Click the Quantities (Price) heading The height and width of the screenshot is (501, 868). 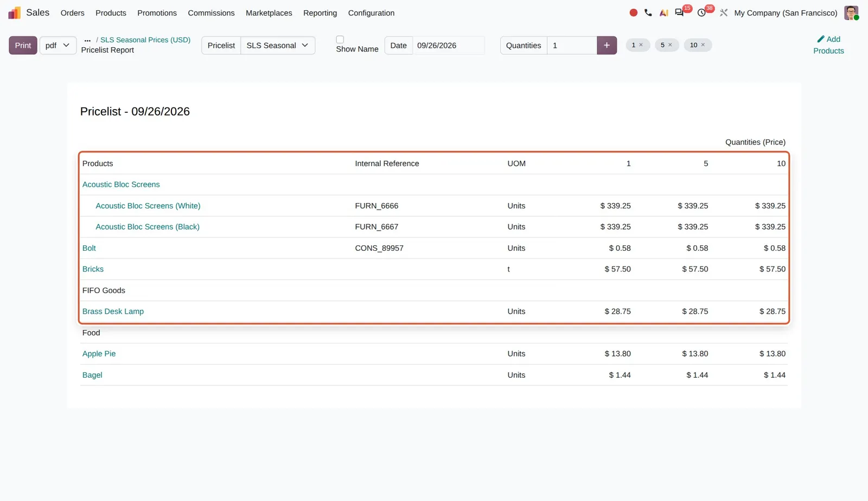(x=755, y=142)
